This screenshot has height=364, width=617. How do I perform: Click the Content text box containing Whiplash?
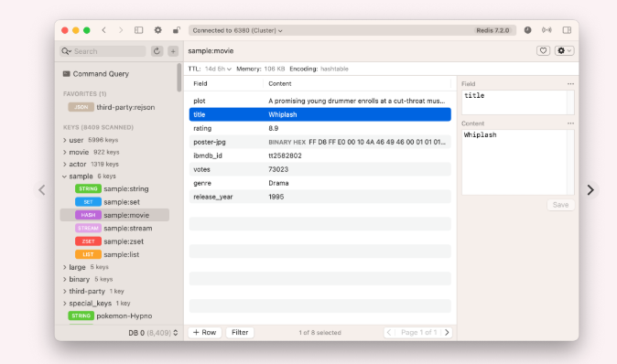click(517, 162)
